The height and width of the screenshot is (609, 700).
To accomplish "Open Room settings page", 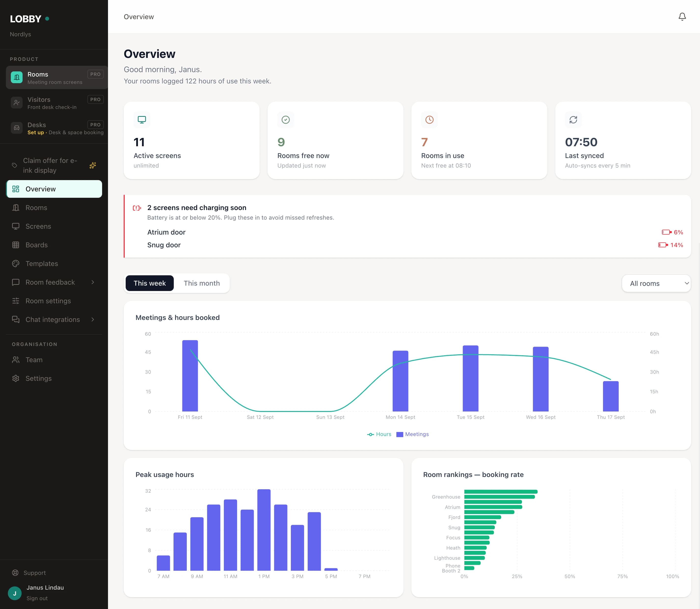I will [x=54, y=301].
